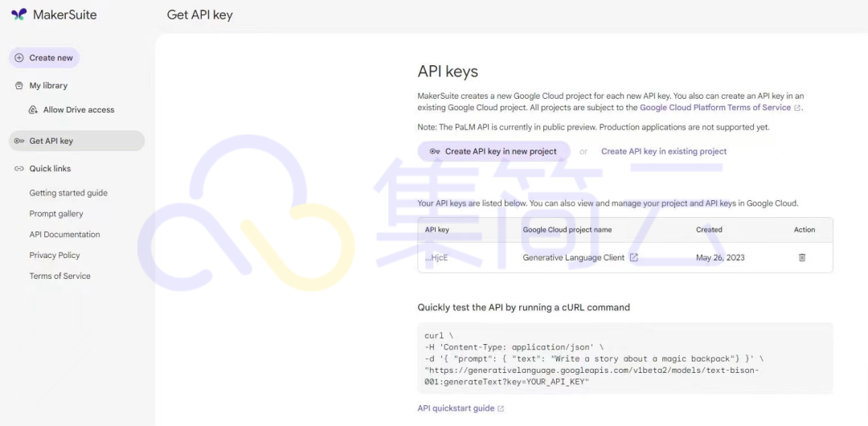This screenshot has width=868, height=426.
Task: Click the plus icon in Create new
Action: [x=18, y=58]
